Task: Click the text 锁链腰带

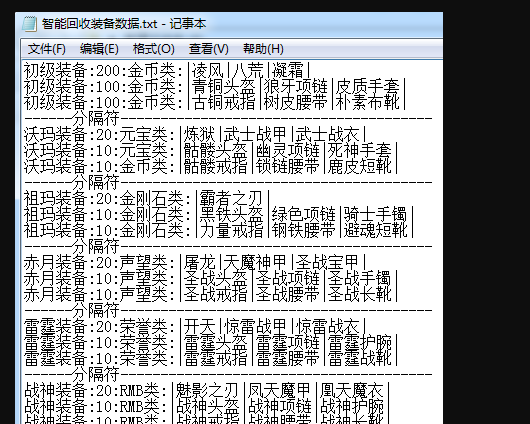Action: 288,166
